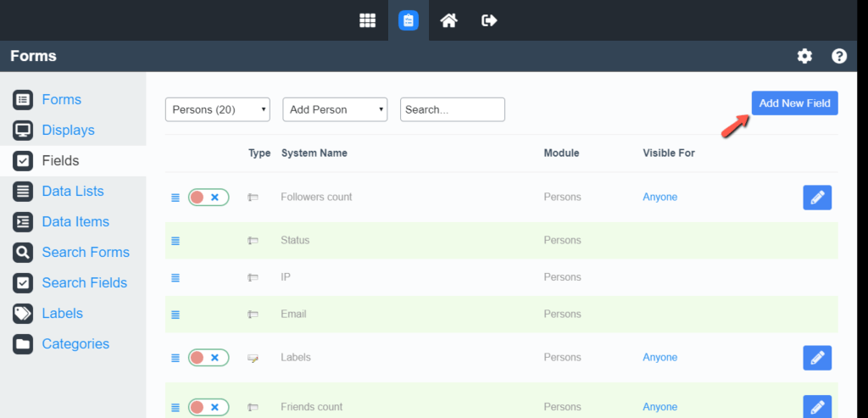
Task: Click the Add New Field button
Action: pyautogui.click(x=794, y=103)
